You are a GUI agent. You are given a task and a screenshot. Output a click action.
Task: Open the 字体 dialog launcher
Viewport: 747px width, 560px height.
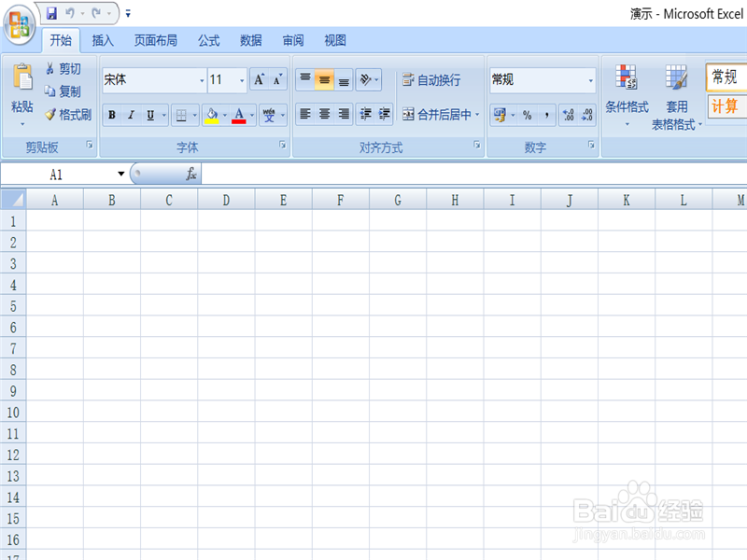click(283, 145)
